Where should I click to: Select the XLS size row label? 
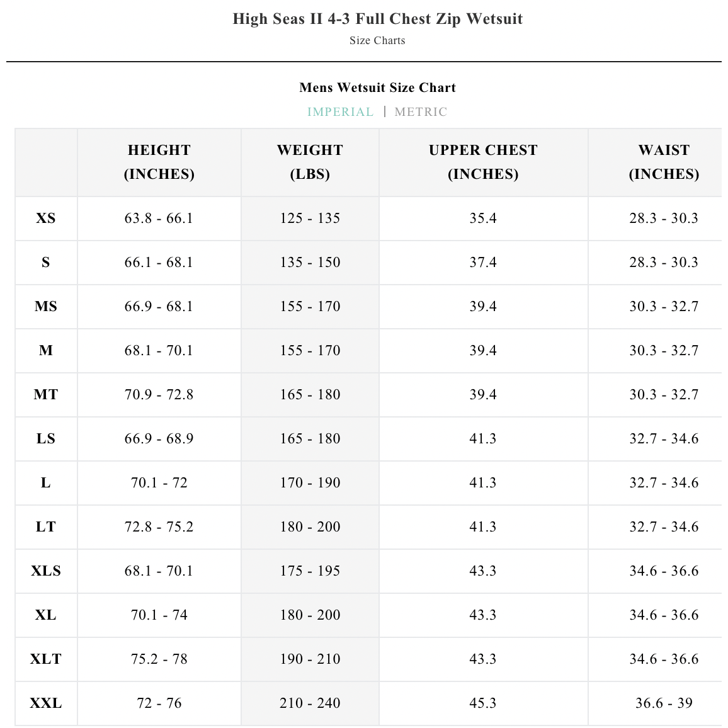46,571
